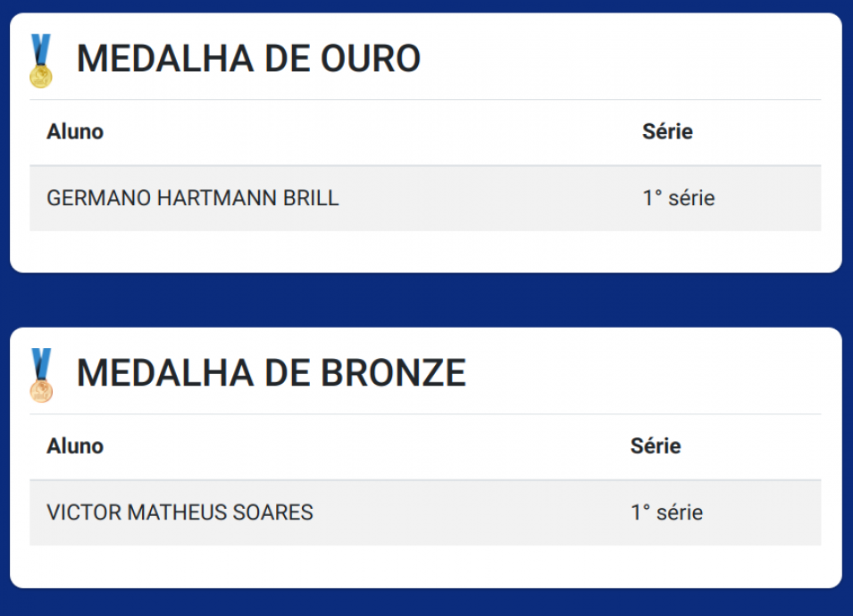Click 1° série cell for Victor

click(666, 512)
